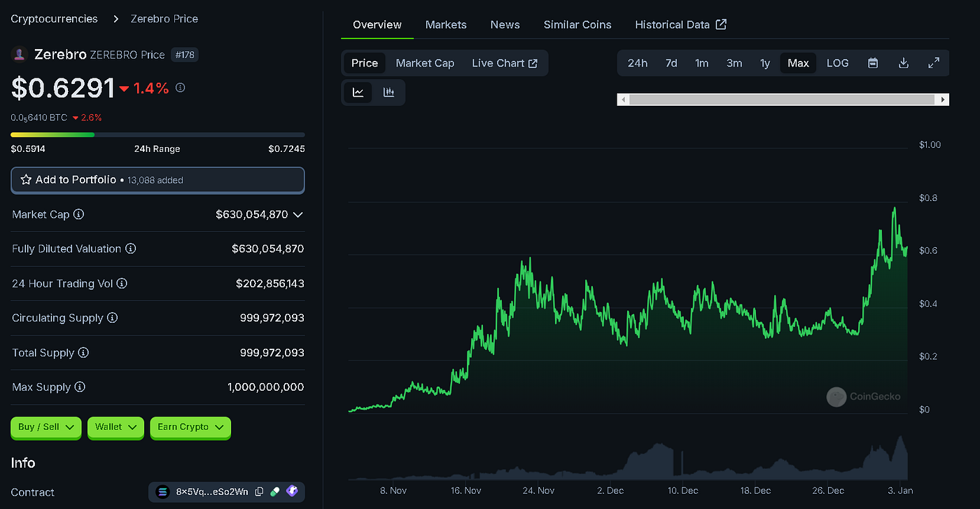Click the 1,000,000,000 Max Supply value
The height and width of the screenshot is (509, 980).
pos(266,387)
